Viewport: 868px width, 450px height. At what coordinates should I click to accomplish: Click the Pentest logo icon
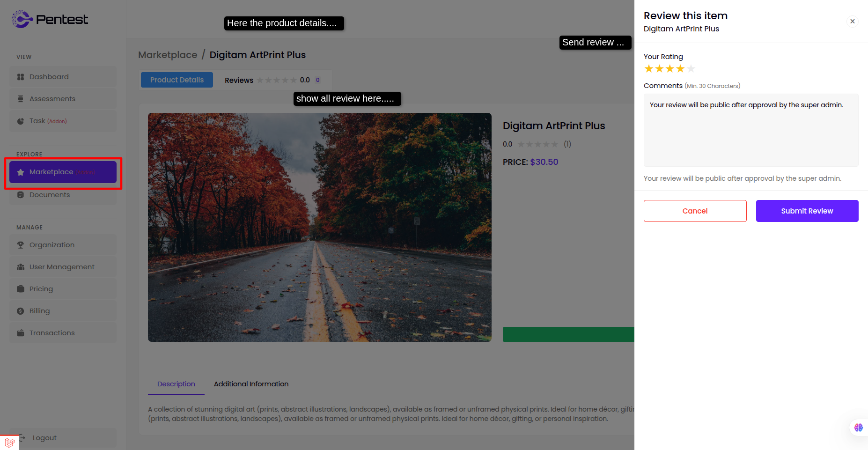(x=22, y=19)
